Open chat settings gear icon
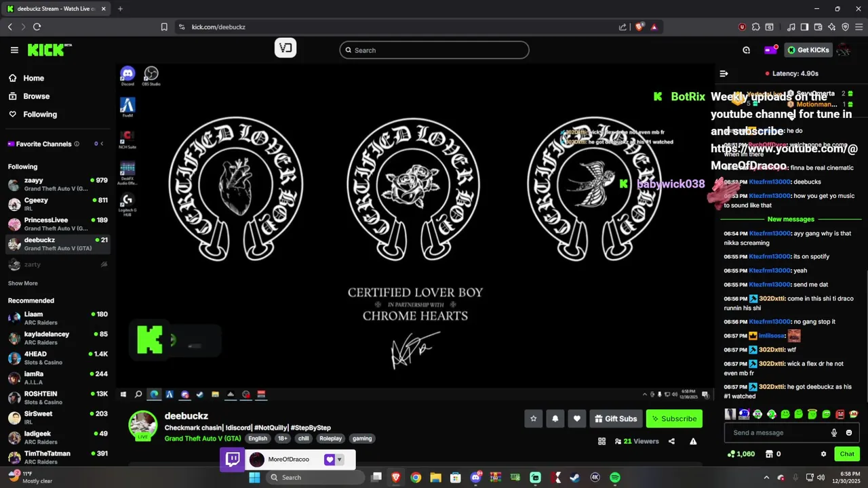Screen dimensions: 868x488 [823, 454]
